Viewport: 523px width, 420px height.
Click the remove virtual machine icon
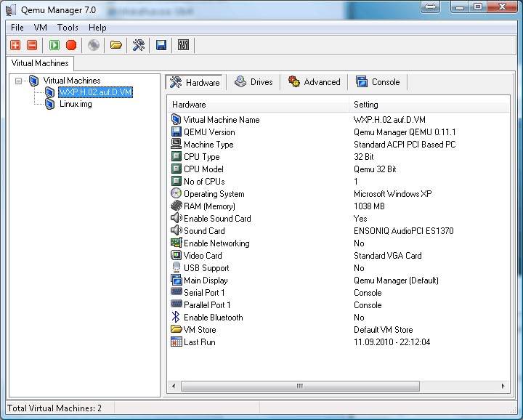click(31, 45)
